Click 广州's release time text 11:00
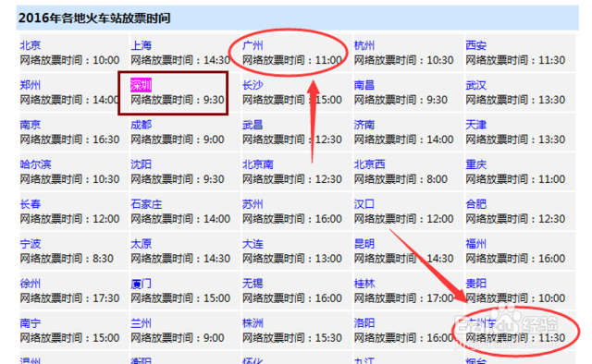The height and width of the screenshot is (364, 592). pyautogui.click(x=328, y=60)
